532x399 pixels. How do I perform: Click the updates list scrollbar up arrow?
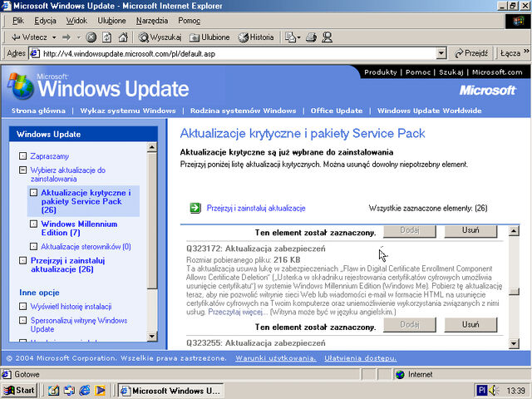(514, 231)
